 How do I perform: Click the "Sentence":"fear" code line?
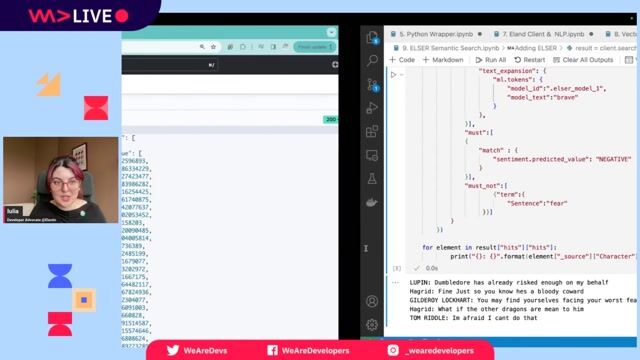click(x=537, y=203)
